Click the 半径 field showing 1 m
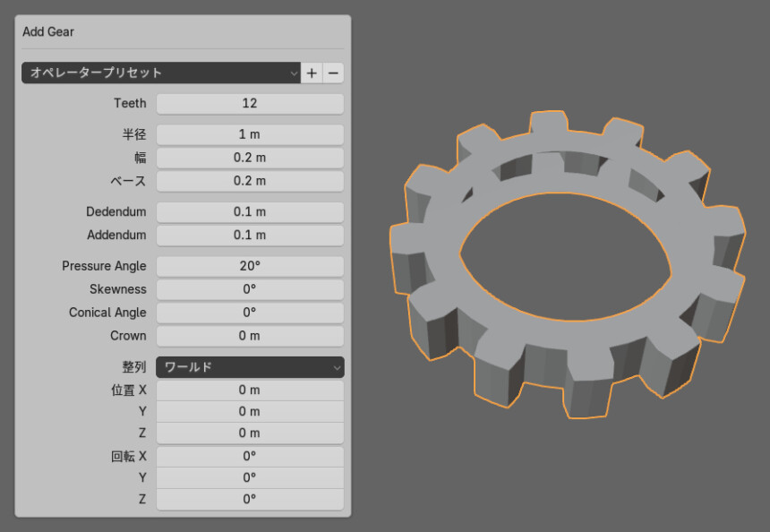This screenshot has height=532, width=770. tap(250, 134)
